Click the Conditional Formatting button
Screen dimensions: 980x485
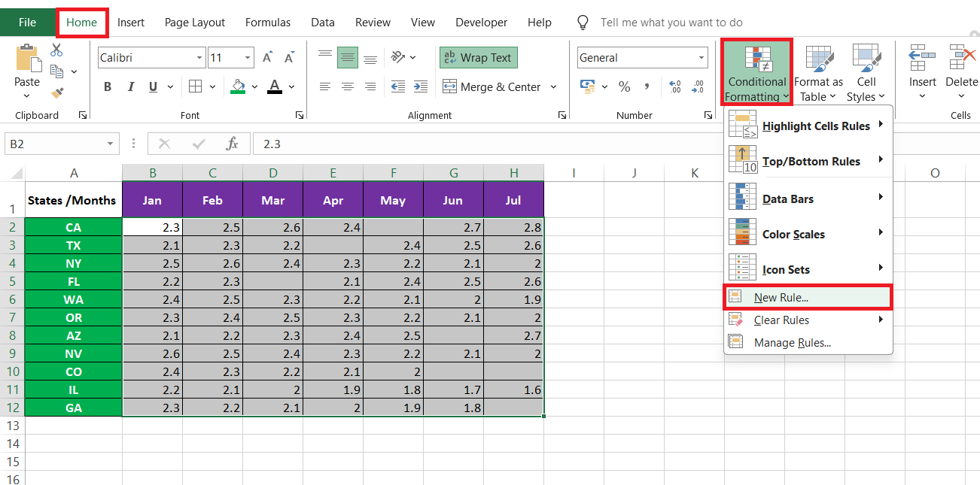tap(756, 73)
